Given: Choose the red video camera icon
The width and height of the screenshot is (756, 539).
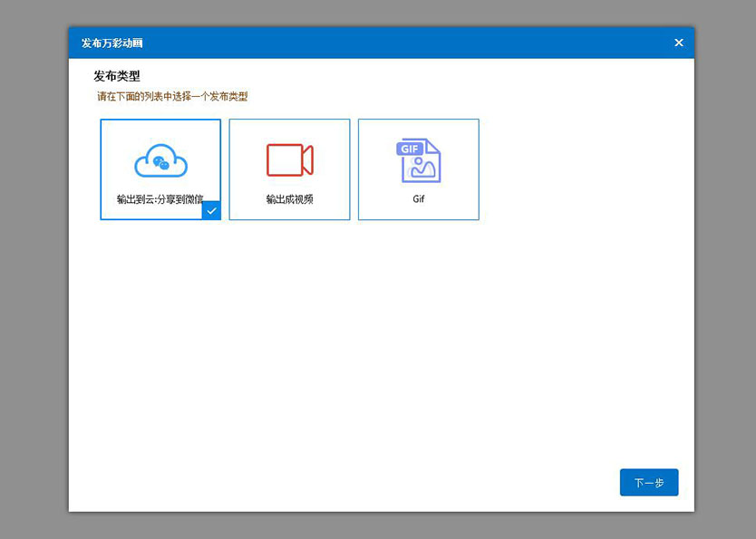Looking at the screenshot, I should point(290,160).
